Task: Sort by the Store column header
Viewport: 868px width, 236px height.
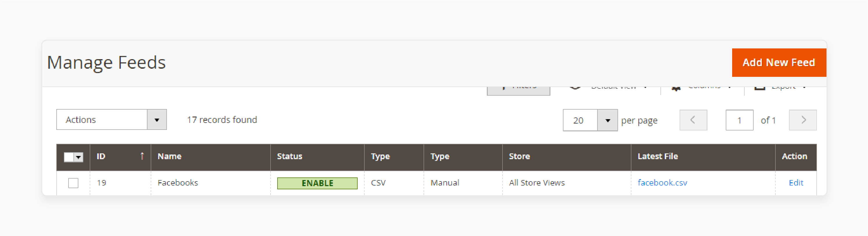Action: tap(566, 157)
